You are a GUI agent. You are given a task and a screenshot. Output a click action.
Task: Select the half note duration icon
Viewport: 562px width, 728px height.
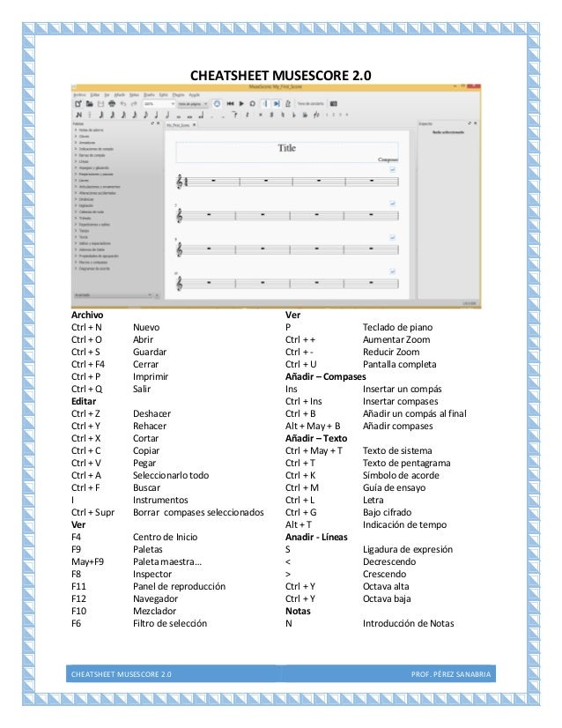[167, 115]
